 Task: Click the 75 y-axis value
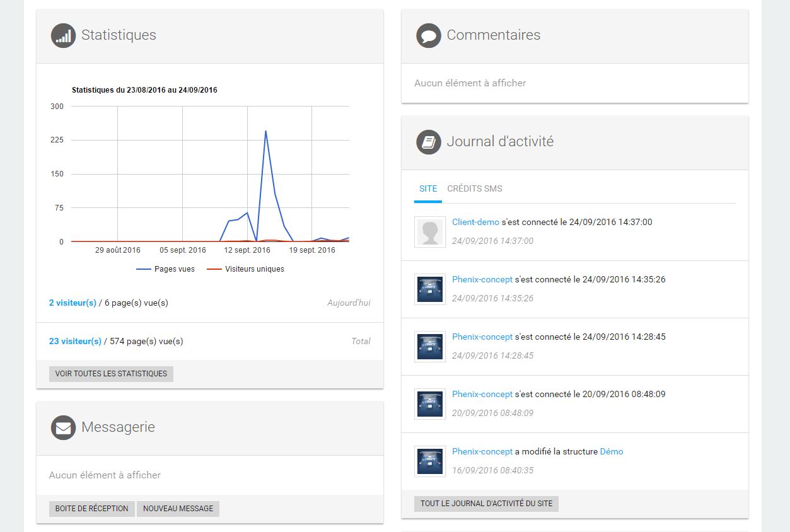tap(59, 208)
